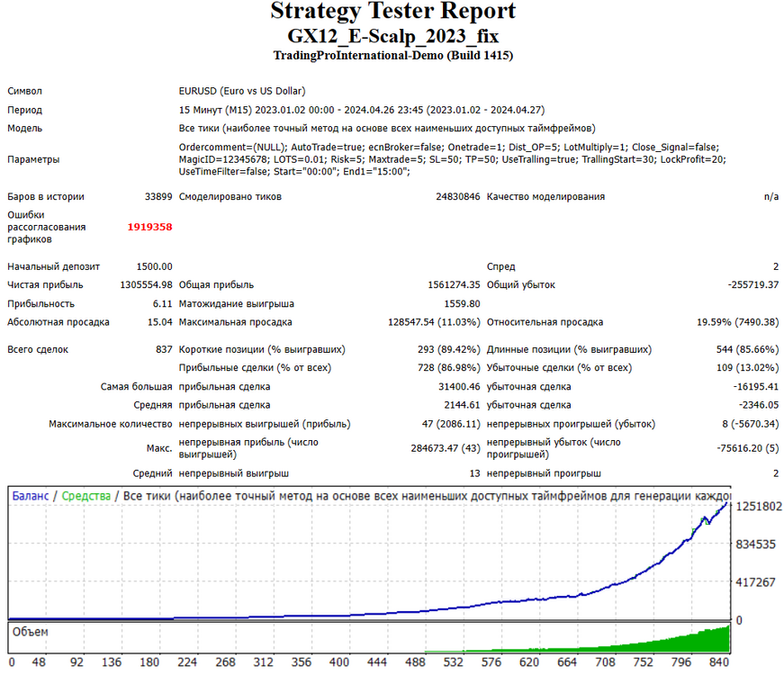Click loss trades value 109 (13.02%)
This screenshot has width=784, height=675.
[747, 368]
